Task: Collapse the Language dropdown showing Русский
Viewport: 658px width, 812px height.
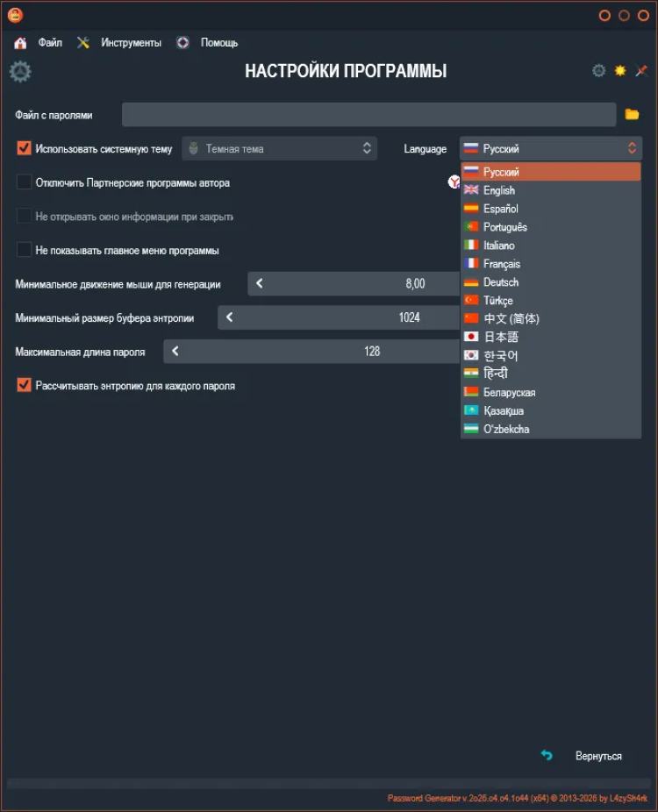Action: point(550,149)
